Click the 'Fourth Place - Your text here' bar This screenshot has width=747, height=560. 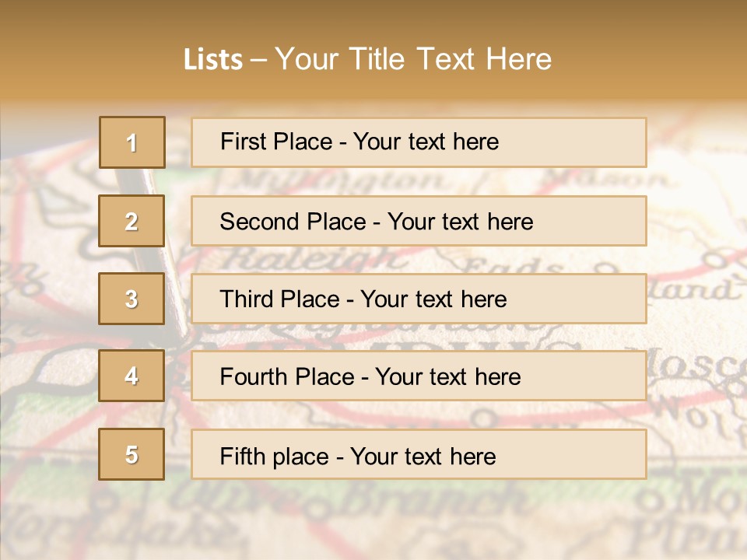pos(419,376)
